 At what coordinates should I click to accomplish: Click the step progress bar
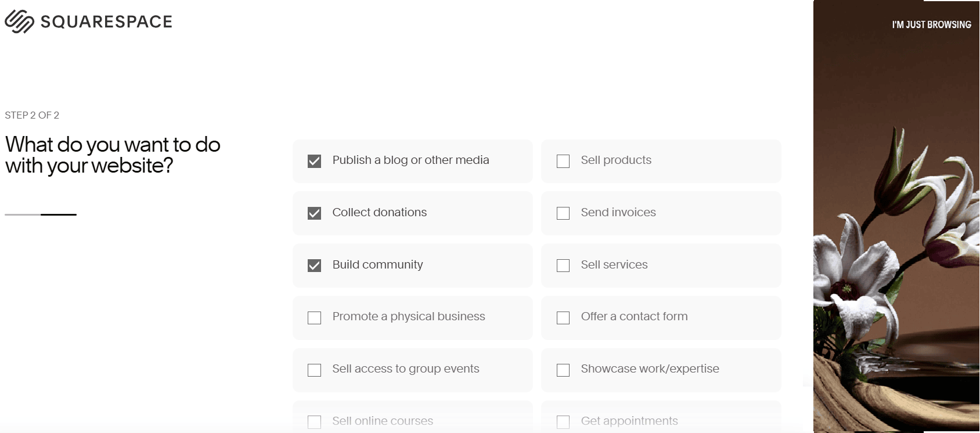tap(41, 214)
